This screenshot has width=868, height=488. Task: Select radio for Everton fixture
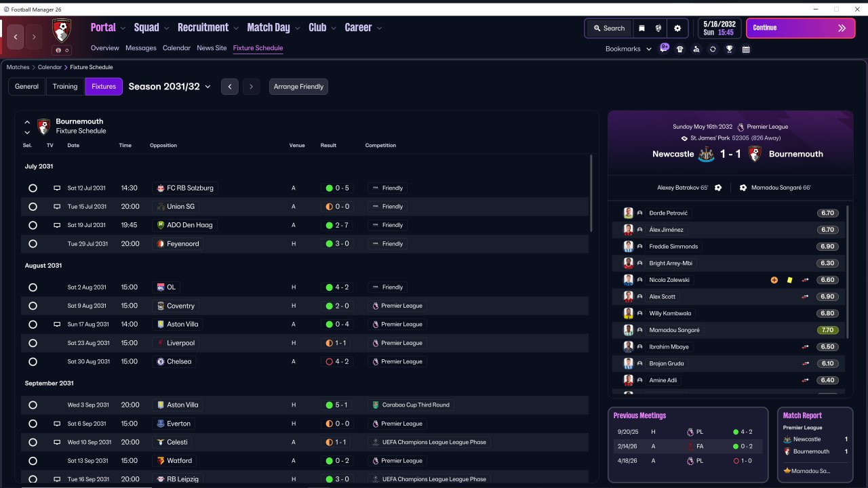tap(33, 424)
